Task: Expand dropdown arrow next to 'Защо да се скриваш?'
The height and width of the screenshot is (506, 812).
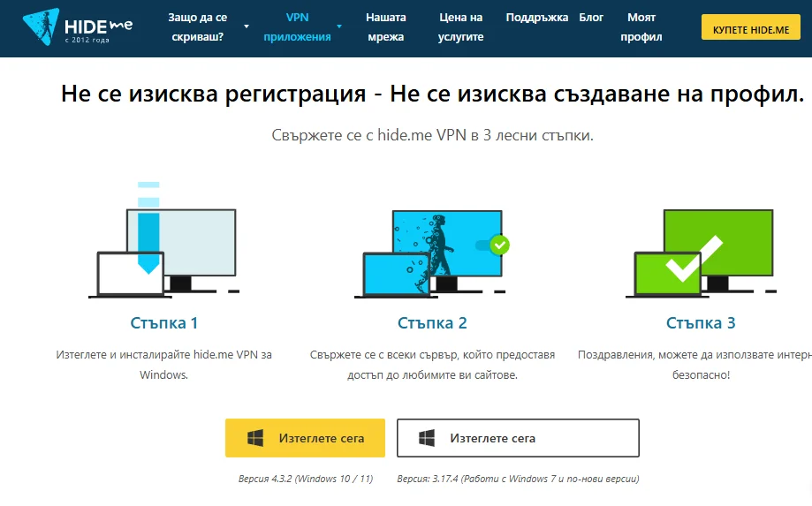Action: (247, 26)
